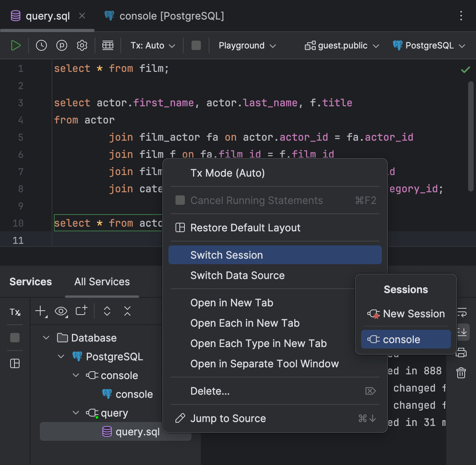The width and height of the screenshot is (476, 465).
Task: Print the console output
Action: pyautogui.click(x=461, y=352)
